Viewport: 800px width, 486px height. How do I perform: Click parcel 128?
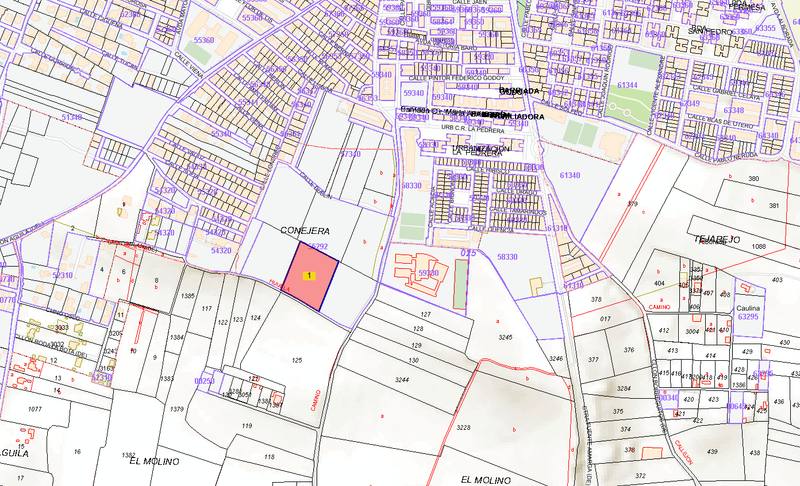pos(418,329)
